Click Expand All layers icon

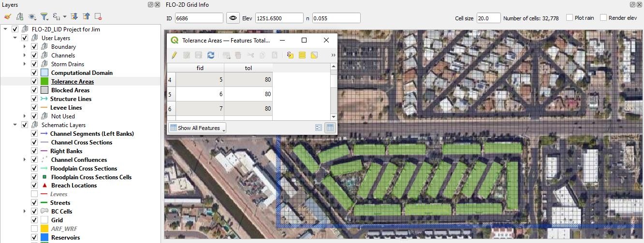(74, 16)
